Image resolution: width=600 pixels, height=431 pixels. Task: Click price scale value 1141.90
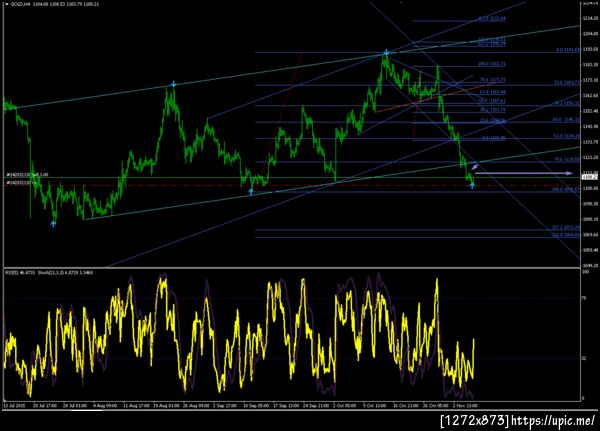590,126
